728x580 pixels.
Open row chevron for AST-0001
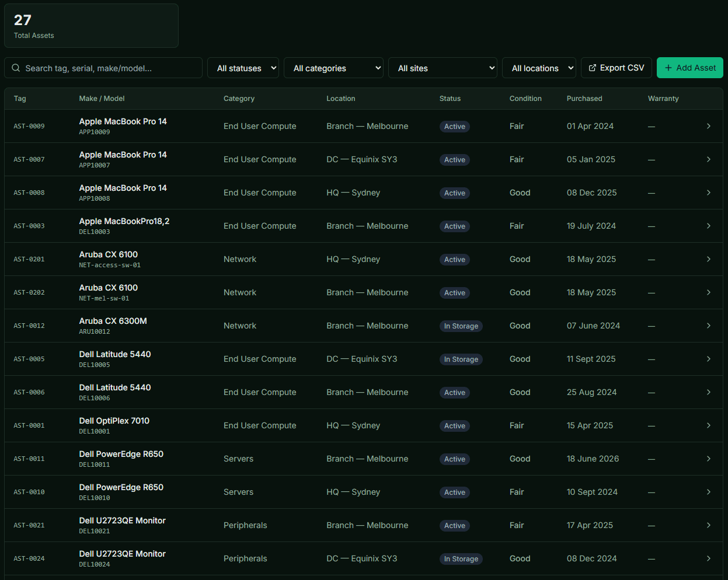[x=709, y=425]
